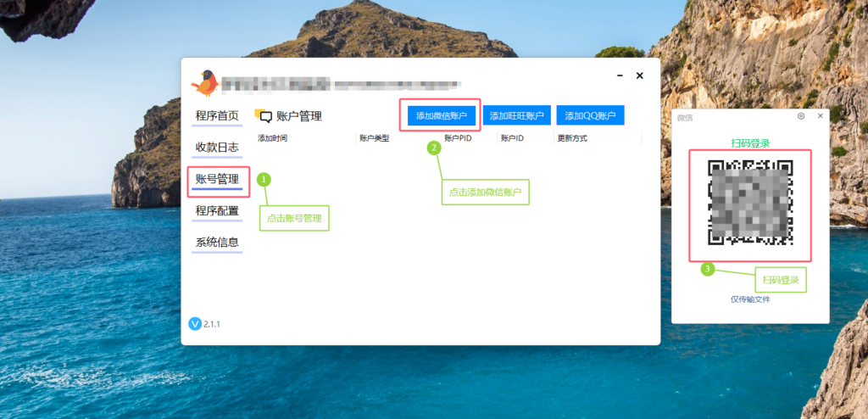Click the blue V version icon
This screenshot has height=419, width=868.
[x=195, y=324]
